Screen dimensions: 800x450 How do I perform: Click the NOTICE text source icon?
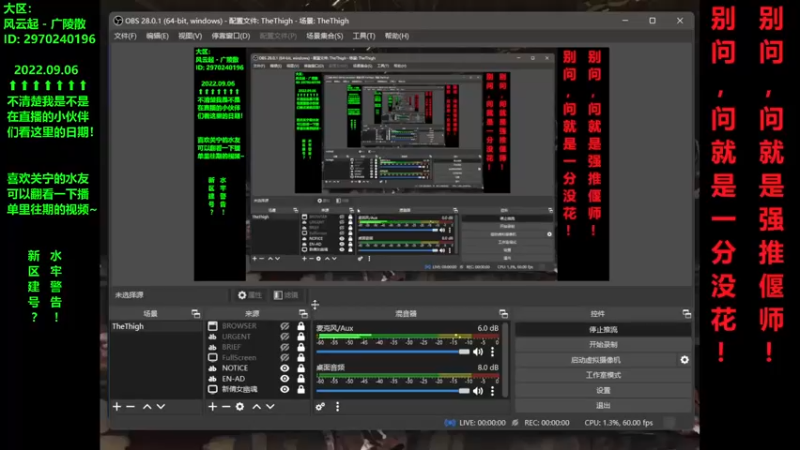point(213,368)
